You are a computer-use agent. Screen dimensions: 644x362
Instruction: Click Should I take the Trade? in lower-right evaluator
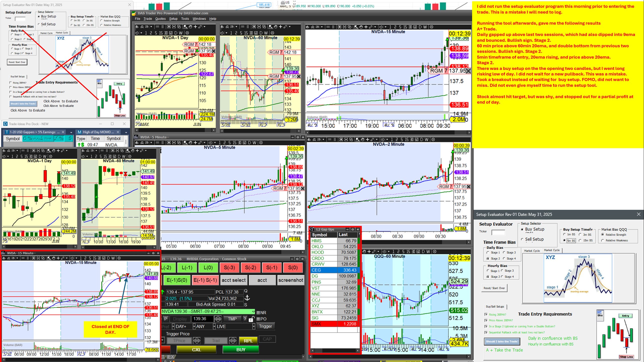tap(502, 341)
